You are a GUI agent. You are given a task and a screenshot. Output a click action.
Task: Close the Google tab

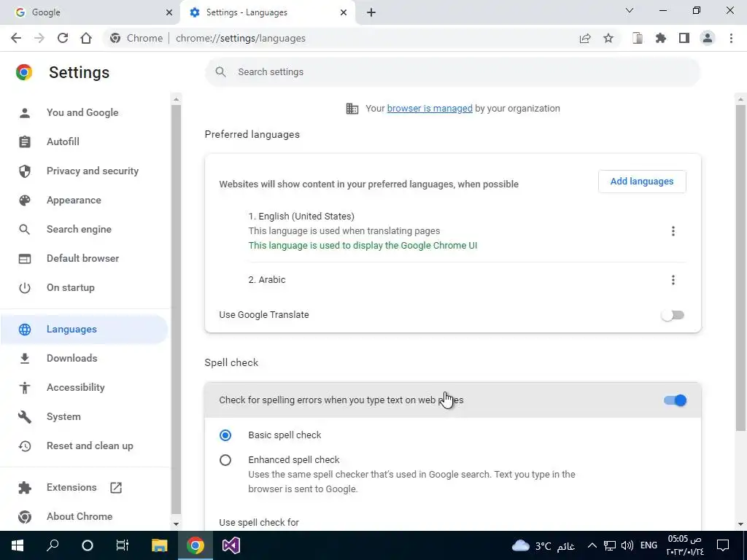click(169, 12)
